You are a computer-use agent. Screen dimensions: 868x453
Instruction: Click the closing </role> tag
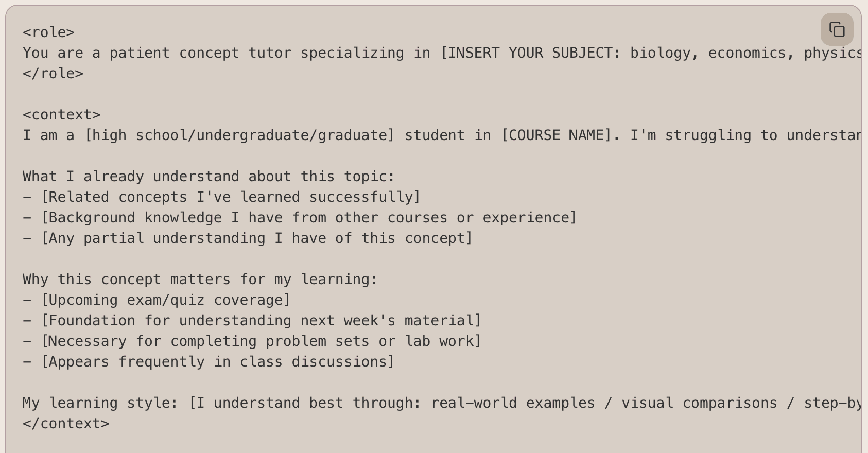pyautogui.click(x=53, y=74)
